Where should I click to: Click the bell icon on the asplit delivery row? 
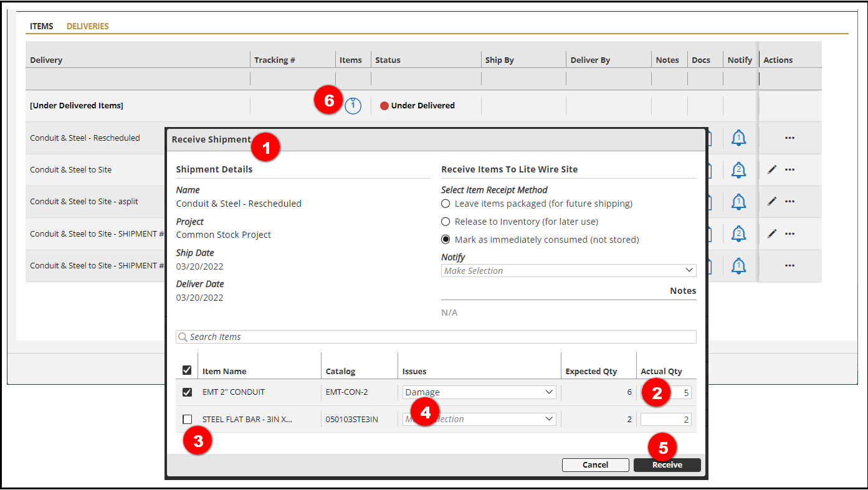(x=738, y=202)
